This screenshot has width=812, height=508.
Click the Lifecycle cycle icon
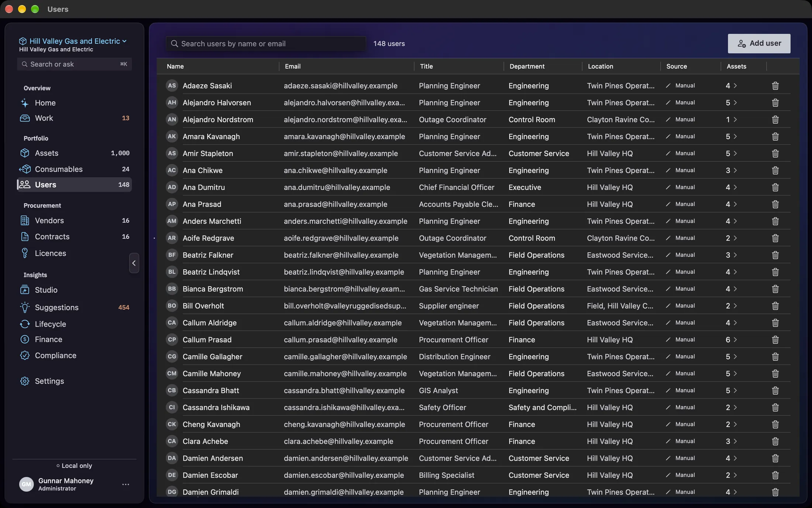click(x=25, y=324)
